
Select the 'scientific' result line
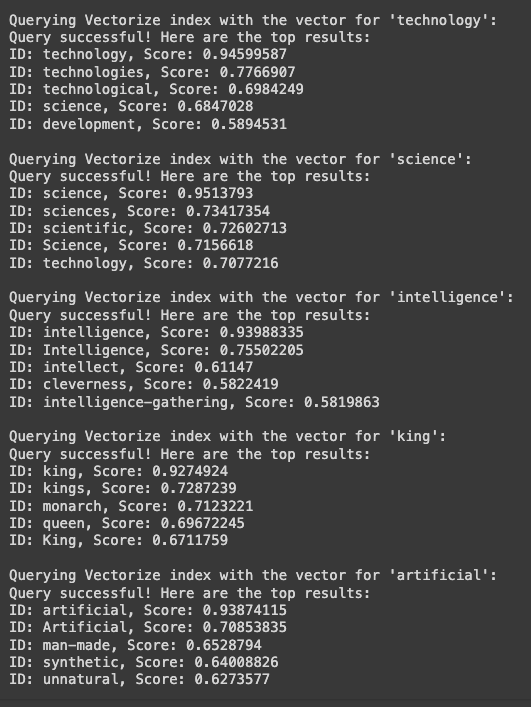148,228
